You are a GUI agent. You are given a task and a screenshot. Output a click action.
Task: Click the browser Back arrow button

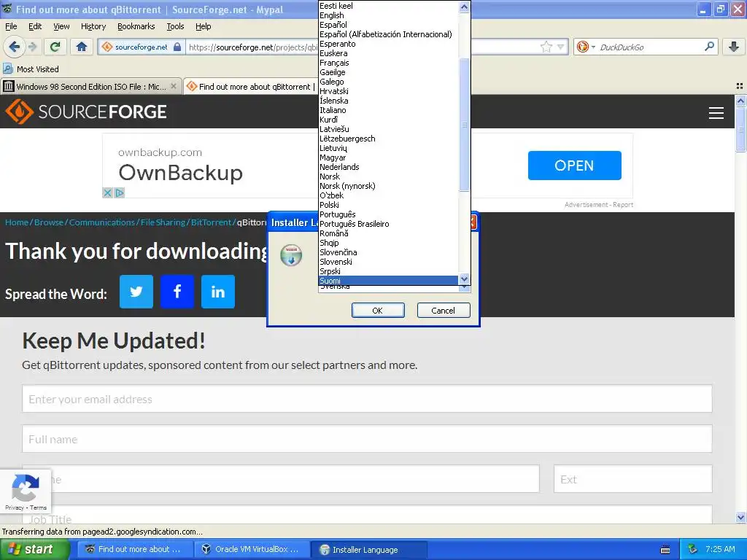pyautogui.click(x=14, y=47)
